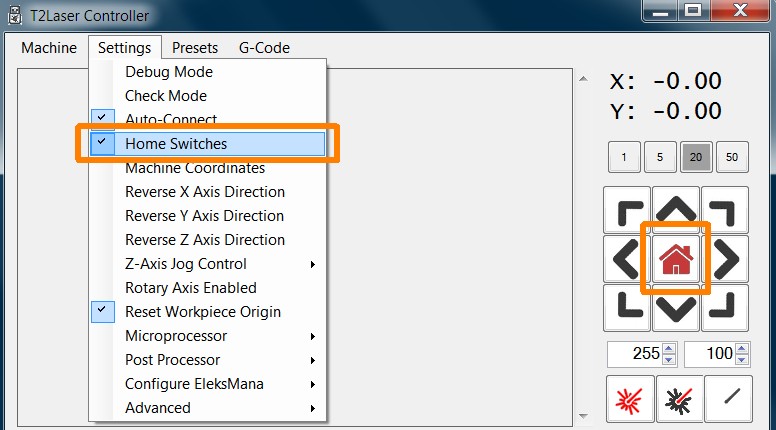Click the scrollbar up arrow
The height and width of the screenshot is (430, 776).
point(583,78)
